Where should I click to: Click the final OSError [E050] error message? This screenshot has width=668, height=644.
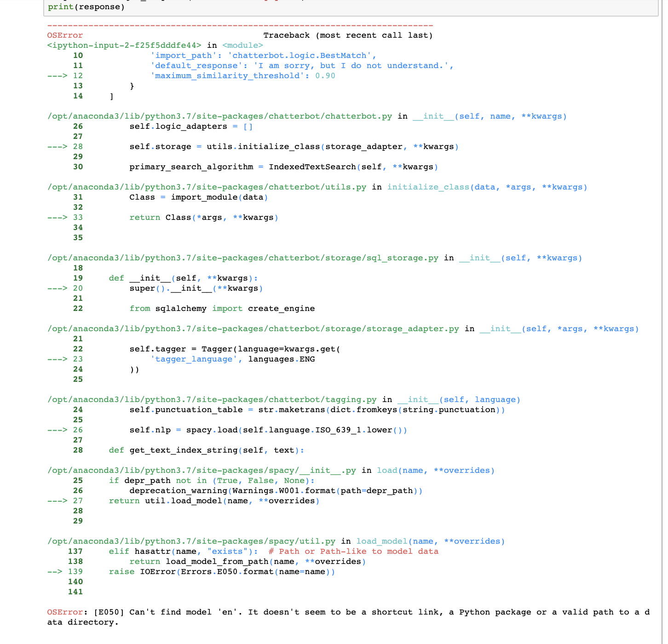point(348,617)
